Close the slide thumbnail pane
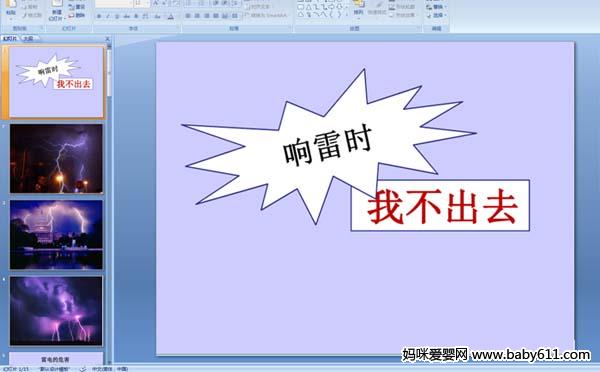600x372 pixels. 108,38
